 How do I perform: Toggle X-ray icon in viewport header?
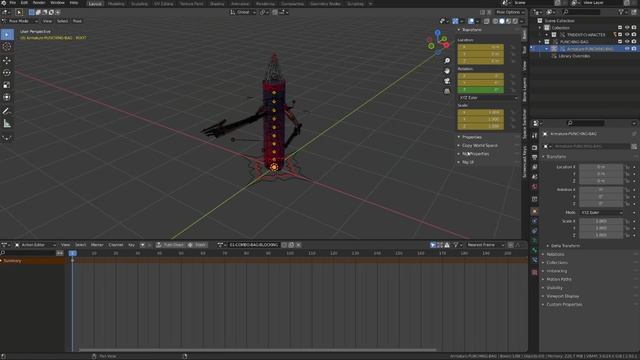[x=487, y=21]
